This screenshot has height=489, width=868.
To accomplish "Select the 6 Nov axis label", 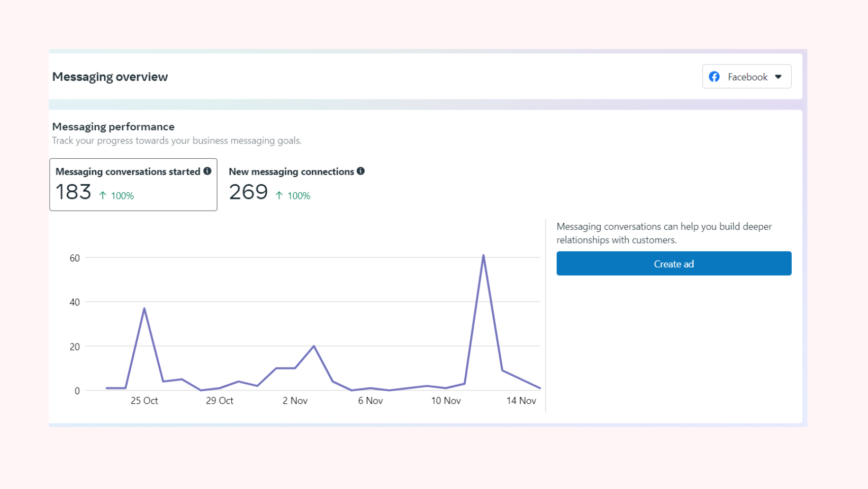I will 370,401.
